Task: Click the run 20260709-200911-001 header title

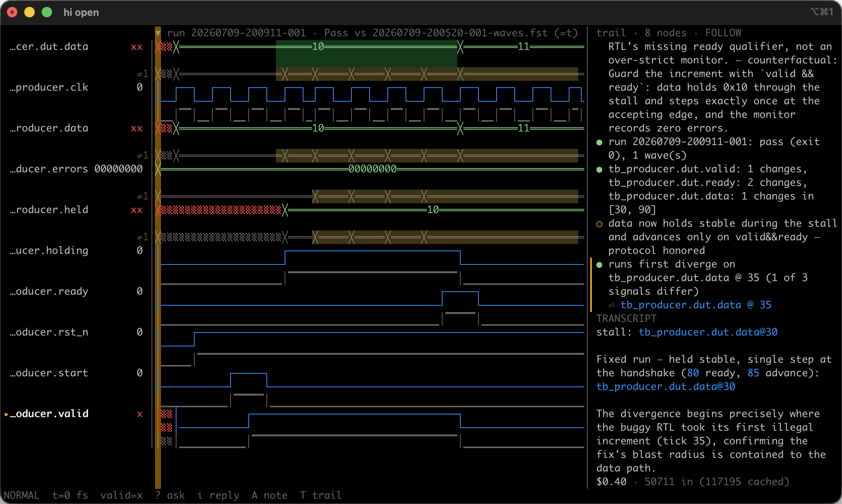Action: point(236,33)
